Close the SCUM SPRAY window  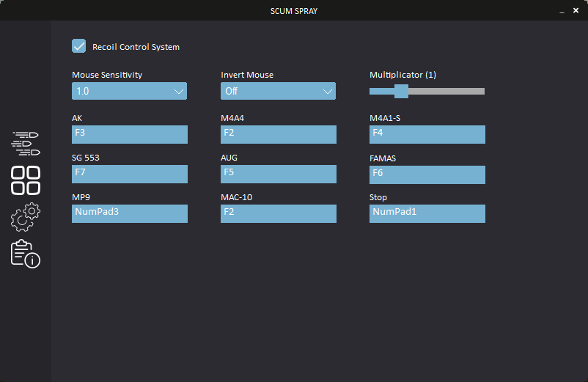(576, 10)
